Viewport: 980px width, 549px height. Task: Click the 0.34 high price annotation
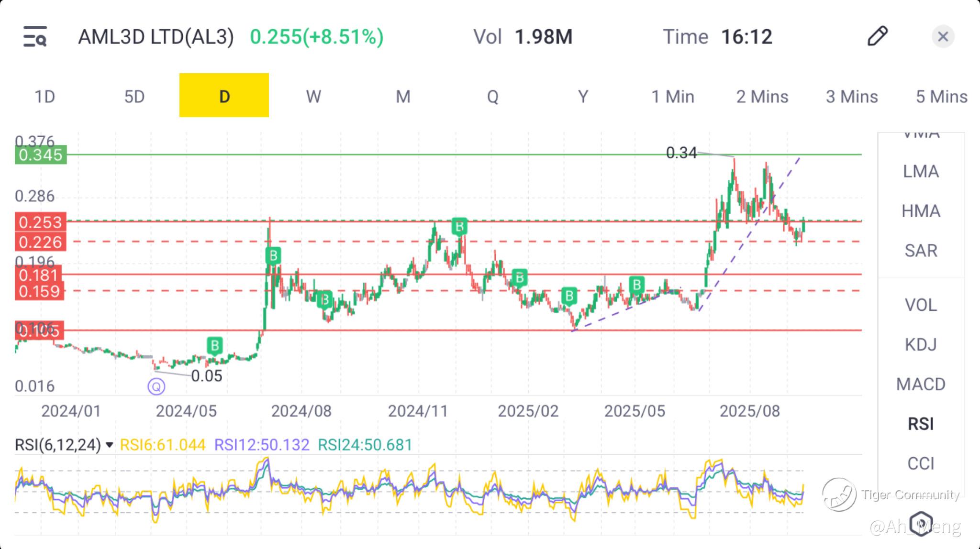(x=681, y=153)
